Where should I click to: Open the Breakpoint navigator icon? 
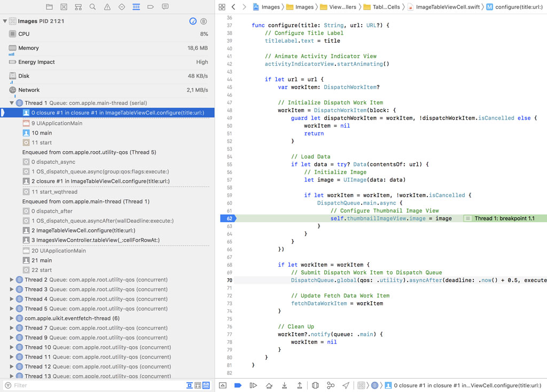(x=151, y=7)
